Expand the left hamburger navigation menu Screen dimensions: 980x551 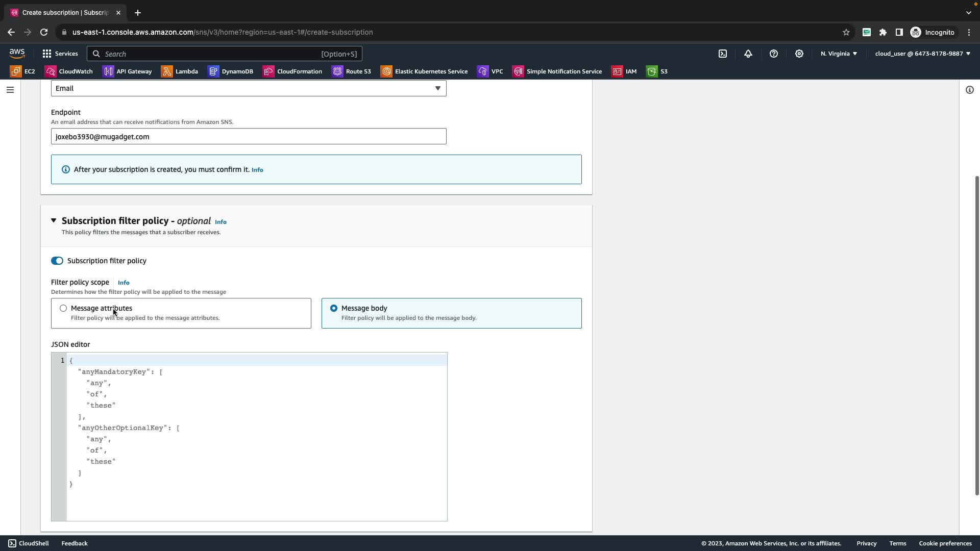coord(10,90)
